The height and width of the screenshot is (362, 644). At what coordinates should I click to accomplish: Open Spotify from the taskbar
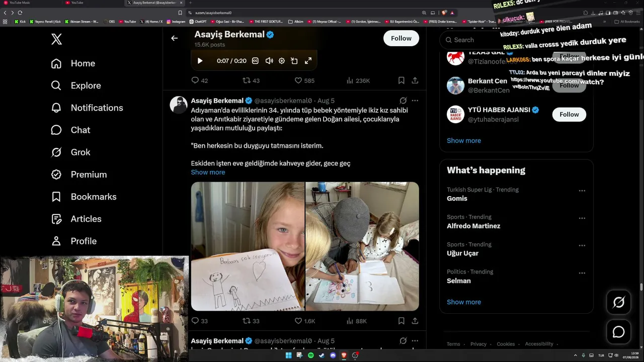(310, 355)
